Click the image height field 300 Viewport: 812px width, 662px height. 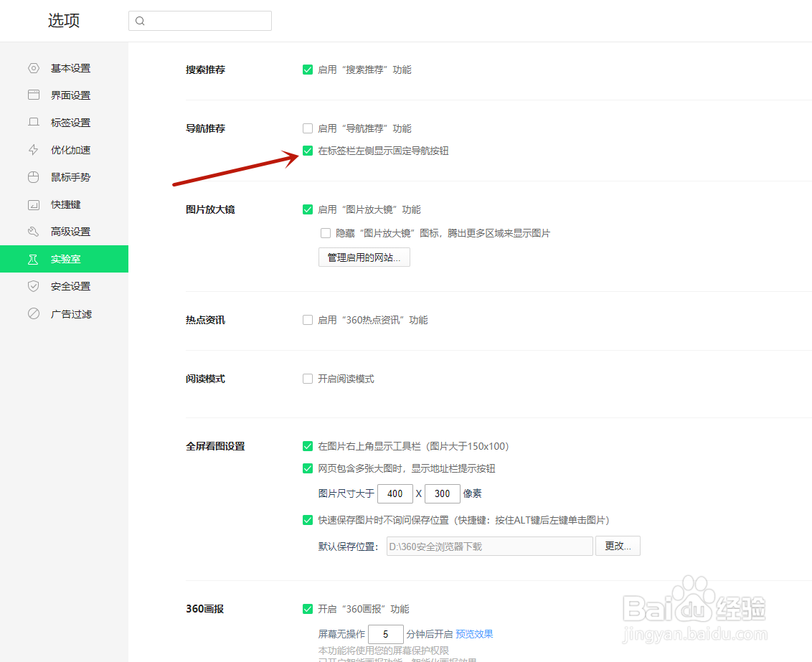coord(443,493)
